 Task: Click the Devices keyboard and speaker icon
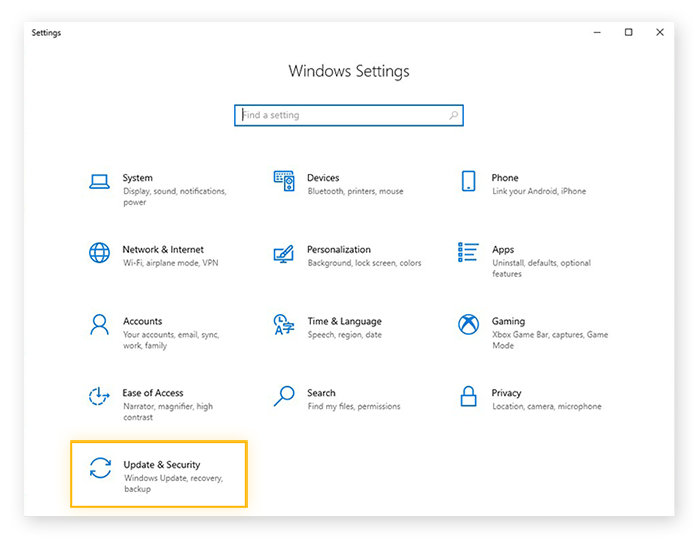tap(284, 181)
